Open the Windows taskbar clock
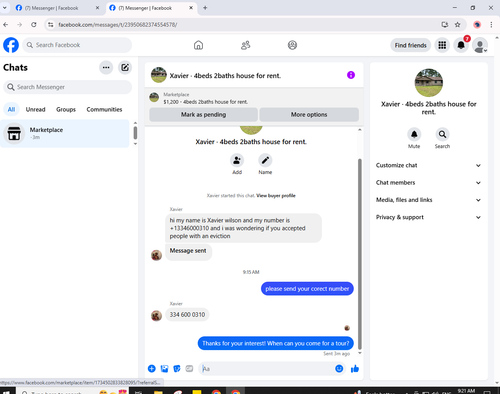The width and height of the screenshot is (500, 394). [x=466, y=391]
